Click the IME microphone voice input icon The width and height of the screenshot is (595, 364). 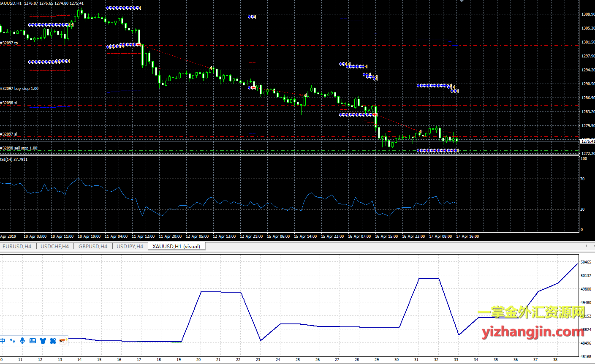coord(22,340)
